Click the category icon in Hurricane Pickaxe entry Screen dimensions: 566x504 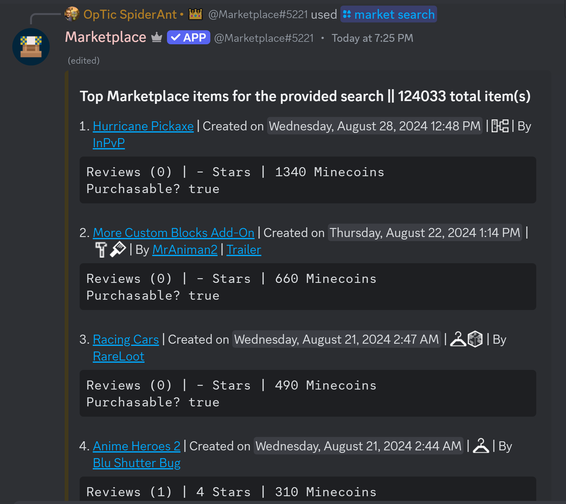pos(500,126)
